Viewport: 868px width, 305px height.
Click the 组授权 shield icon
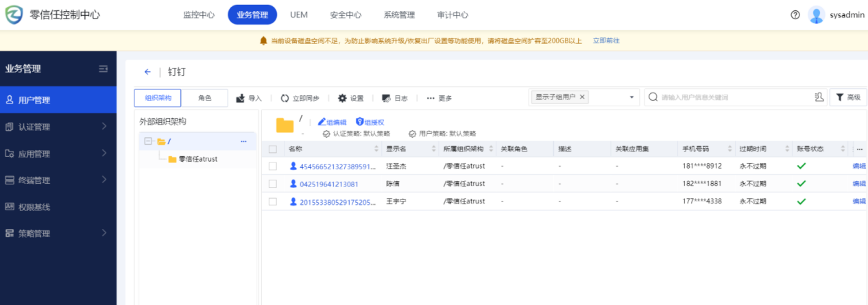click(x=359, y=122)
